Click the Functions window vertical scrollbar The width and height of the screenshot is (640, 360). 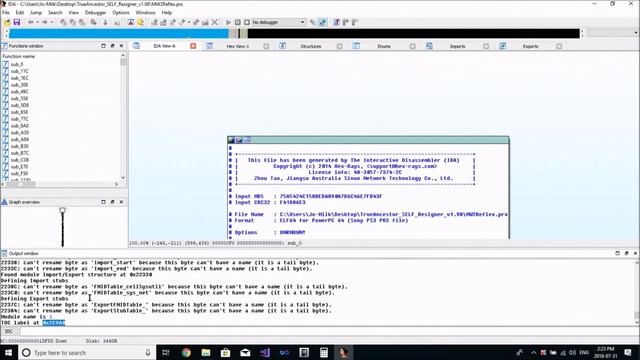click(x=123, y=118)
